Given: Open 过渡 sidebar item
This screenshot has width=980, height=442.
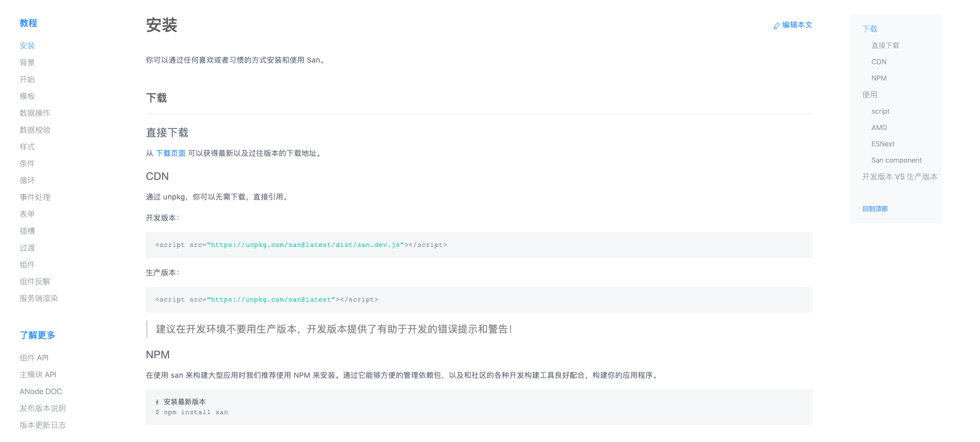Looking at the screenshot, I should (27, 248).
